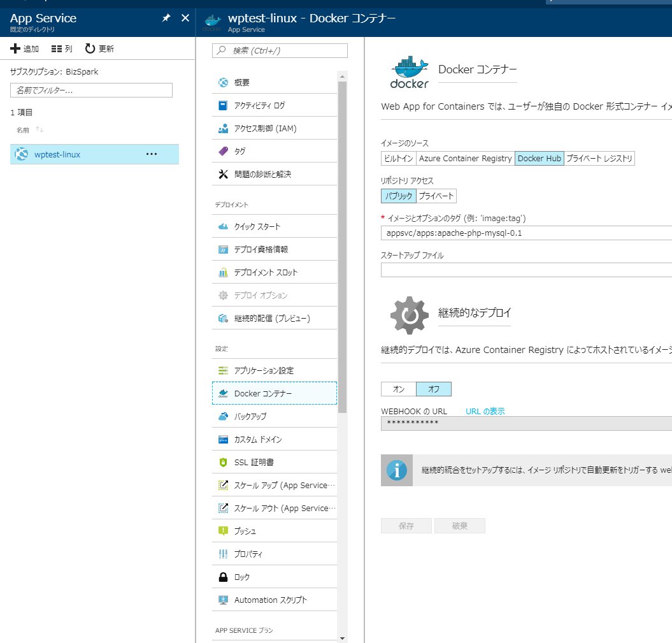Image resolution: width=672 pixels, height=643 pixels.
Task: Click the 保存 button
Action: (x=406, y=525)
